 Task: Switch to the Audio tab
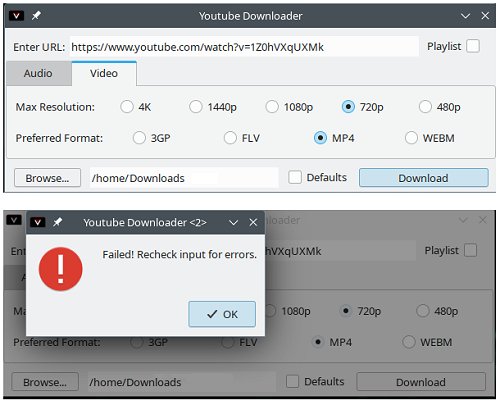click(x=38, y=73)
